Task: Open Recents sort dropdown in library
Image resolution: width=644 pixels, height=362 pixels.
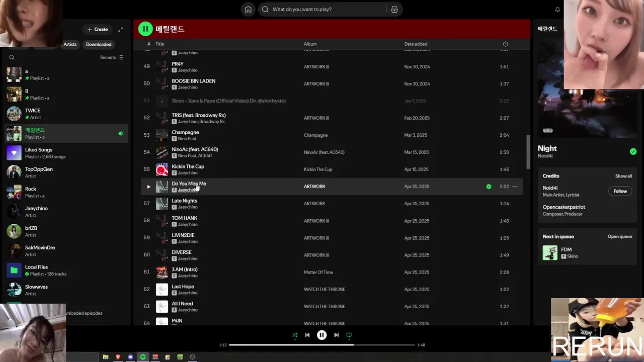Action: pyautogui.click(x=112, y=57)
